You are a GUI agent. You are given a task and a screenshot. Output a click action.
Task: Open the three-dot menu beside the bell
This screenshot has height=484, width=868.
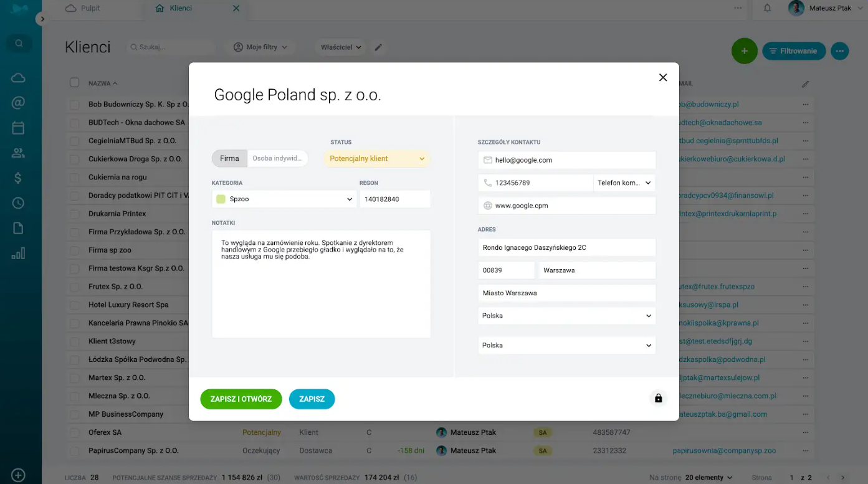(x=738, y=8)
